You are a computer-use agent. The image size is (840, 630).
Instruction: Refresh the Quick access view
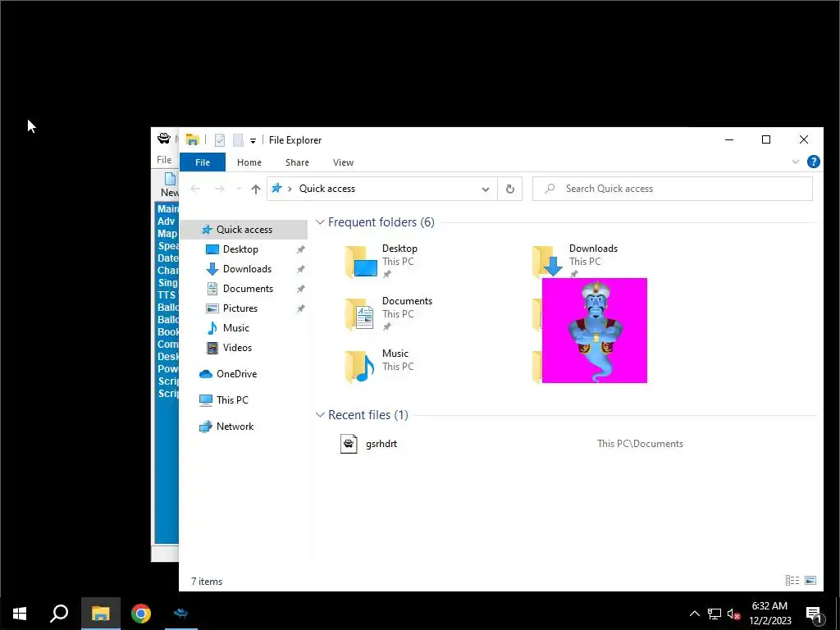[510, 189]
